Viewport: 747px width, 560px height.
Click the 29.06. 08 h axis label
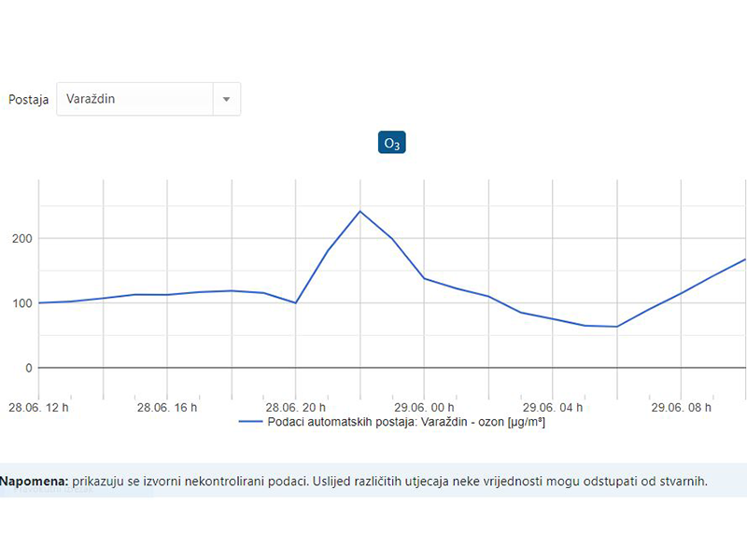(x=681, y=408)
